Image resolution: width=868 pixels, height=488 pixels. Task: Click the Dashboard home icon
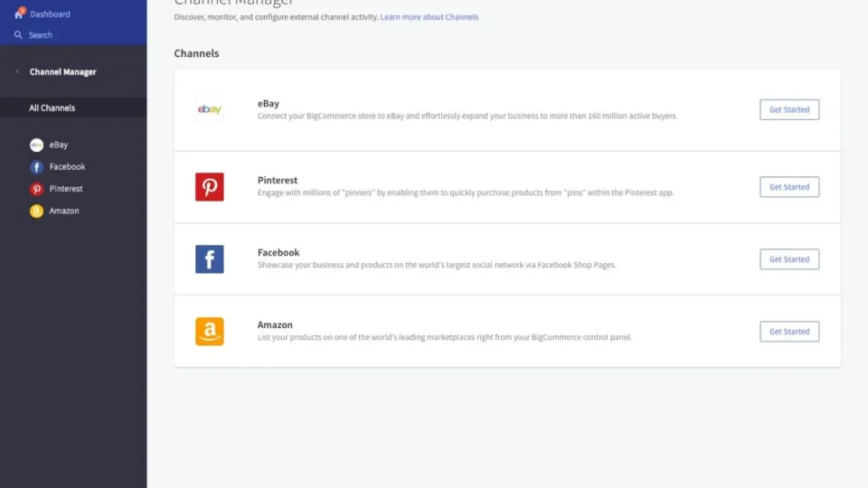point(18,14)
